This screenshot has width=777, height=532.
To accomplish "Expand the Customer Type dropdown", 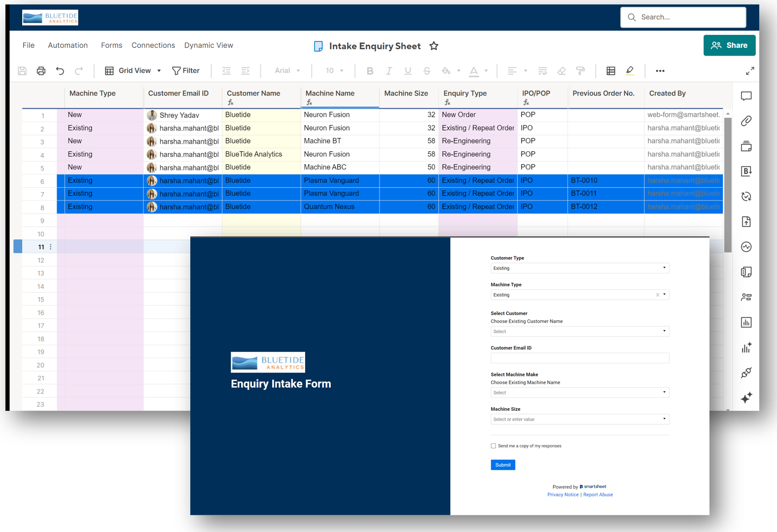I will (580, 268).
